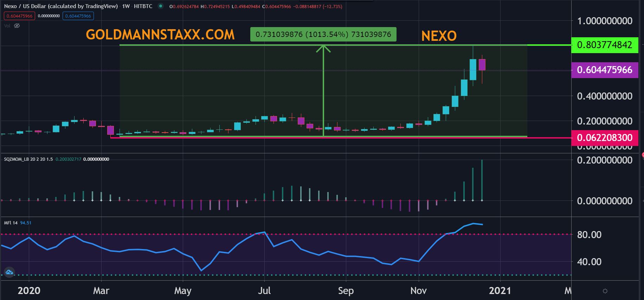Click the red notification badge at right edge
The image size is (644, 300).
642,155
